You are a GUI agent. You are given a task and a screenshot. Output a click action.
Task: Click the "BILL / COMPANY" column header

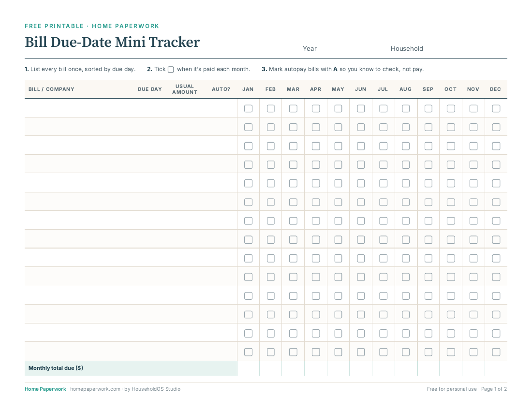coord(51,89)
